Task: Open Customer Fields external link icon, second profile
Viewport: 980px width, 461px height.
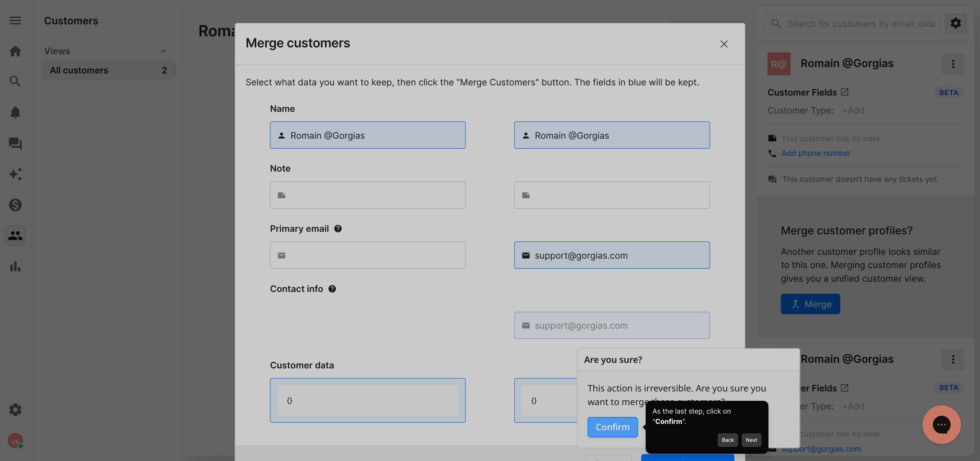Action: (844, 388)
